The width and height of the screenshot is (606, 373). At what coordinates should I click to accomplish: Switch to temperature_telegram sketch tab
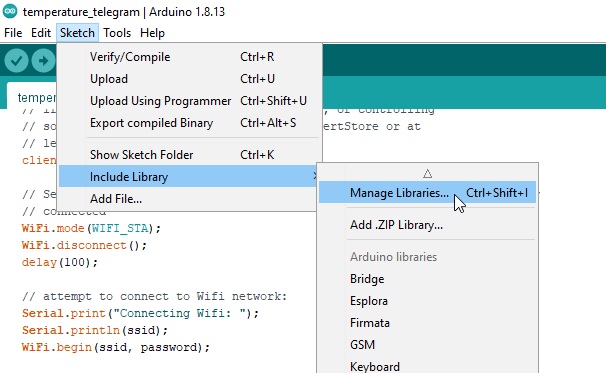pos(32,97)
